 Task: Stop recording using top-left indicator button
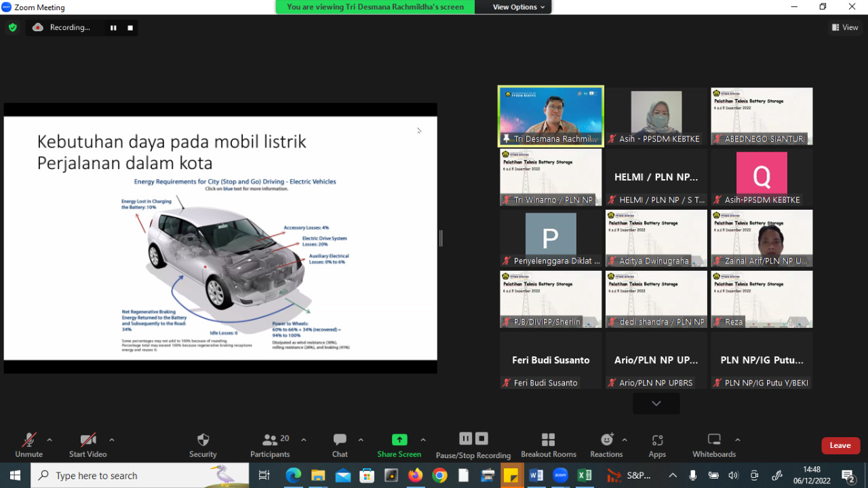point(130,28)
